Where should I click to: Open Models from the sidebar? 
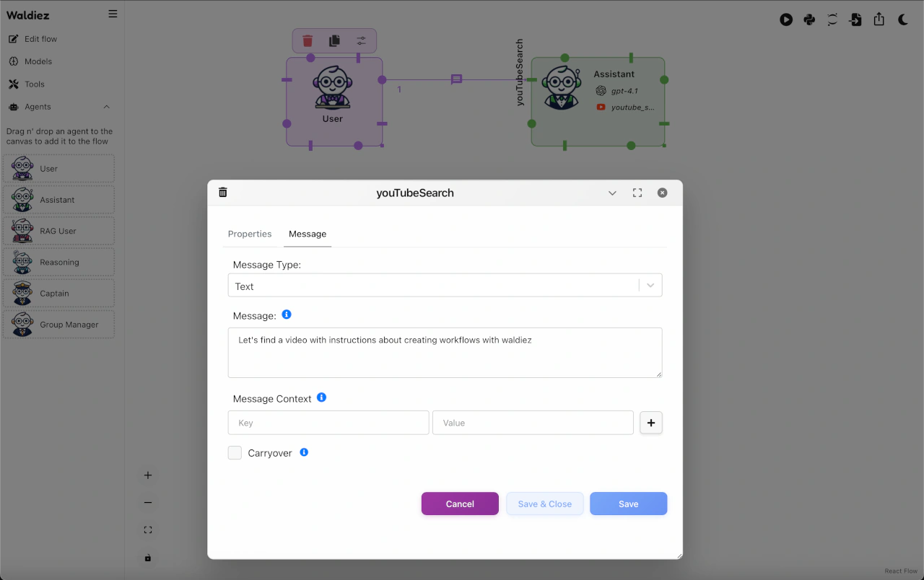point(38,61)
